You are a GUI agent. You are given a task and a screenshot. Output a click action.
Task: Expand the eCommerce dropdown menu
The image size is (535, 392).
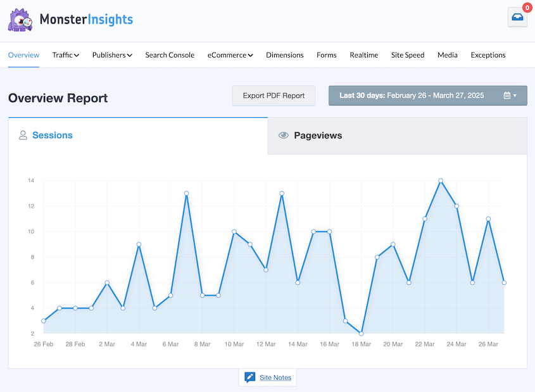(230, 55)
